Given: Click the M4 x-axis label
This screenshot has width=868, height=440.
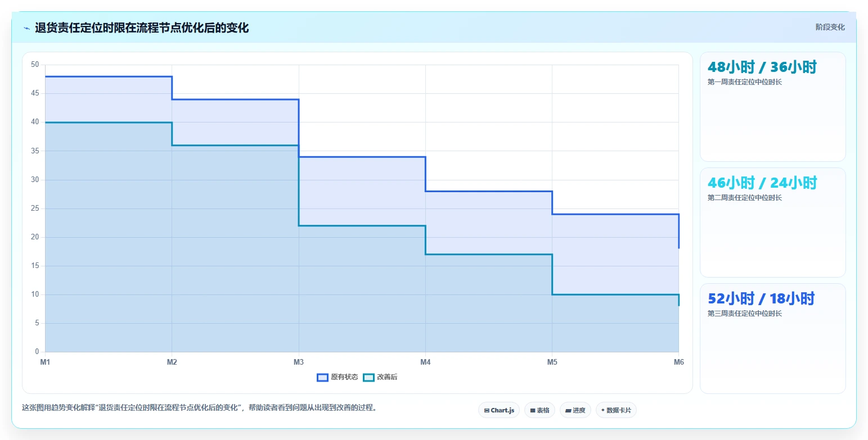Looking at the screenshot, I should coord(425,362).
